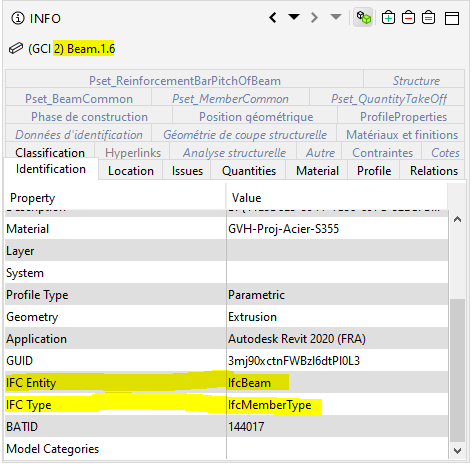This screenshot has height=475, width=473.
Task: Click the (GCI 2) Beam.1.6 title
Action: [x=71, y=49]
